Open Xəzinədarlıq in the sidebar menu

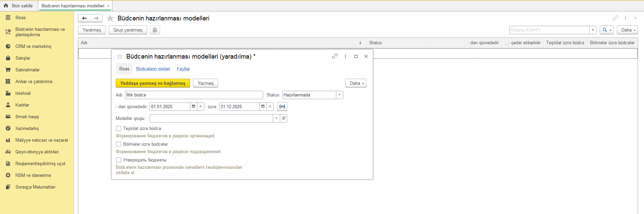pyautogui.click(x=27, y=128)
